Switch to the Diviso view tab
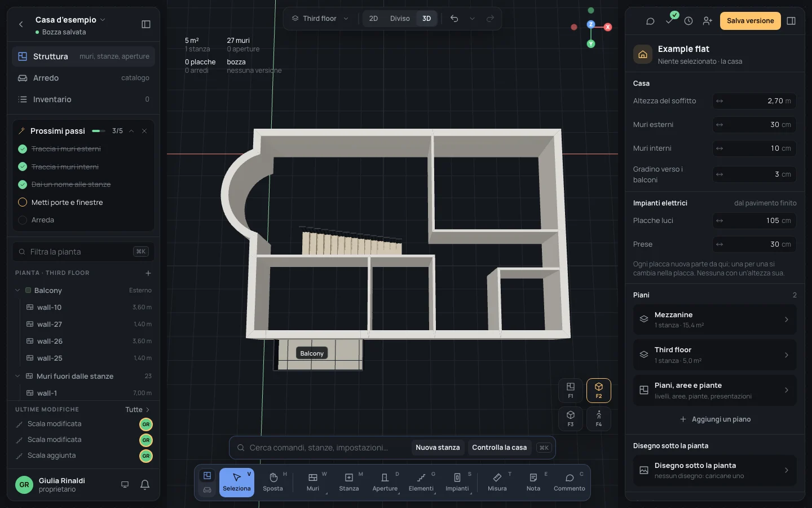Viewport: 812px width, 508px height. [x=400, y=19]
